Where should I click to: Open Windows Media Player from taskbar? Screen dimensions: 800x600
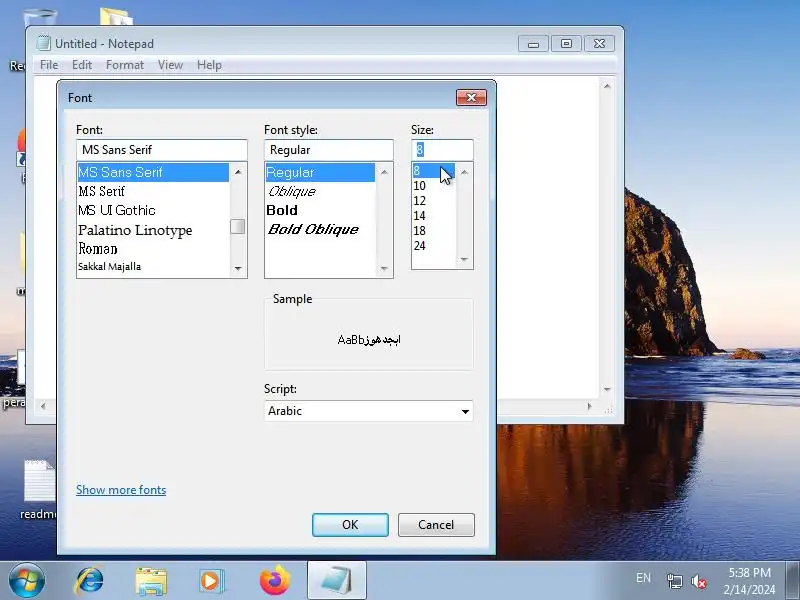pyautogui.click(x=211, y=581)
